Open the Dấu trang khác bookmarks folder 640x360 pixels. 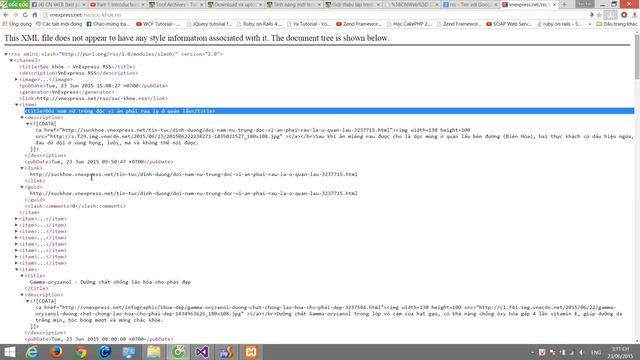tap(616, 24)
